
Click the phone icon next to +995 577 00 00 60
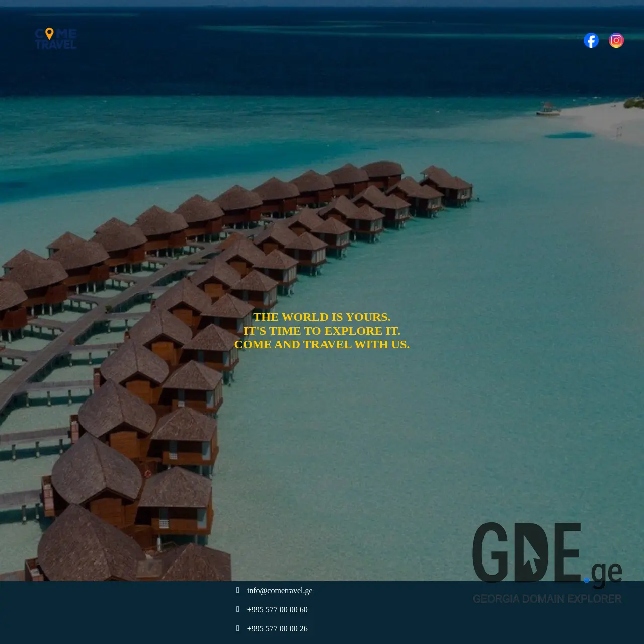[x=237, y=609]
